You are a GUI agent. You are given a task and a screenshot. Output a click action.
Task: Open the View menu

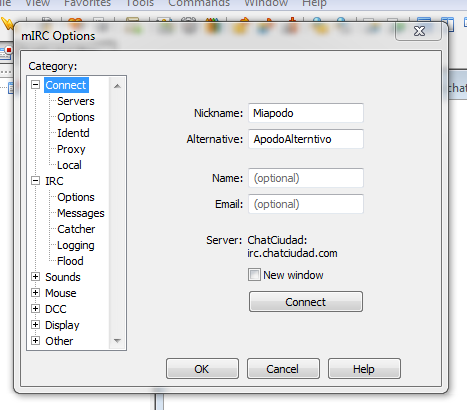[38, 3]
